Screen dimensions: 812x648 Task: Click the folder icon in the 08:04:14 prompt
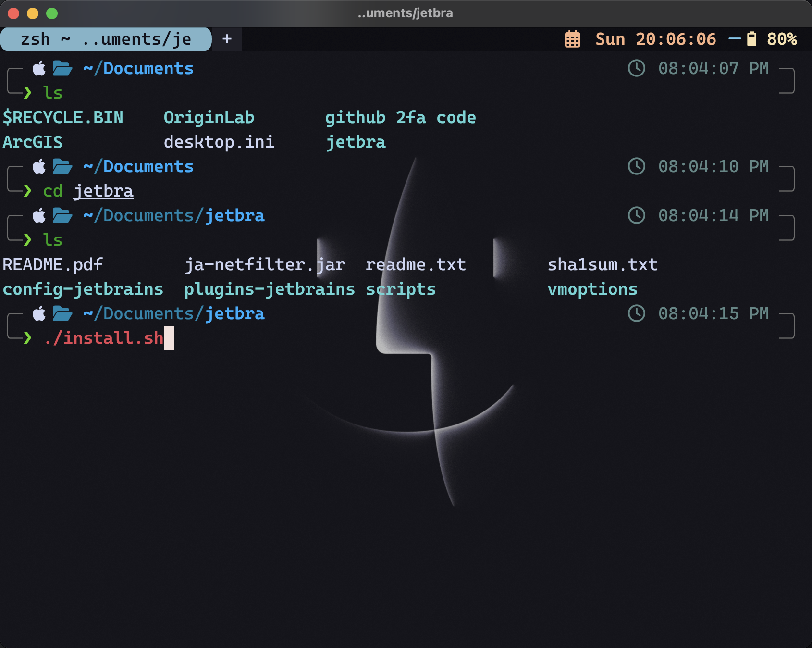click(x=62, y=216)
